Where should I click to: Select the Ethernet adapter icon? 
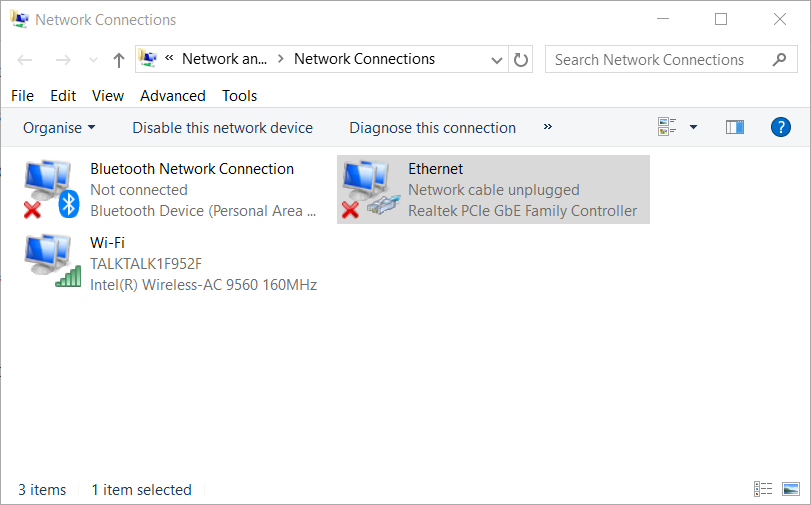click(364, 190)
